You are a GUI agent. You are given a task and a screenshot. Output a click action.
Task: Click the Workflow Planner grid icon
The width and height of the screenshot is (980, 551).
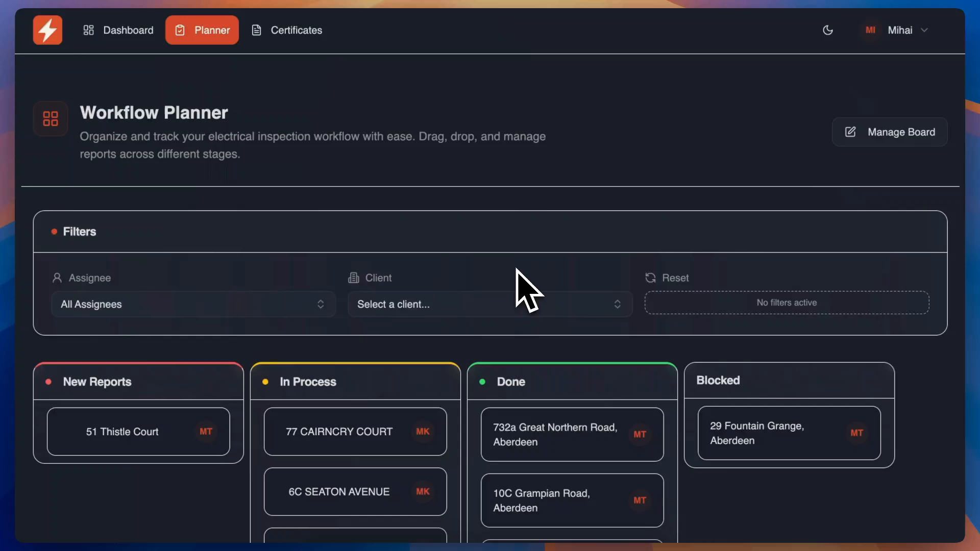[51, 119]
